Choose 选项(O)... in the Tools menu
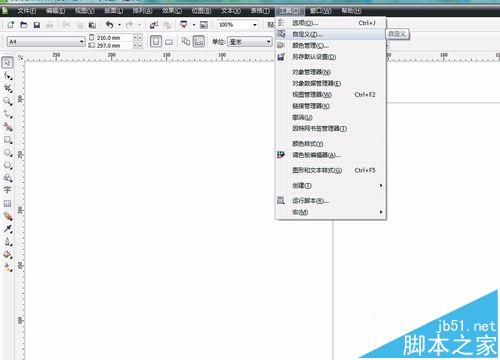 coord(331,23)
